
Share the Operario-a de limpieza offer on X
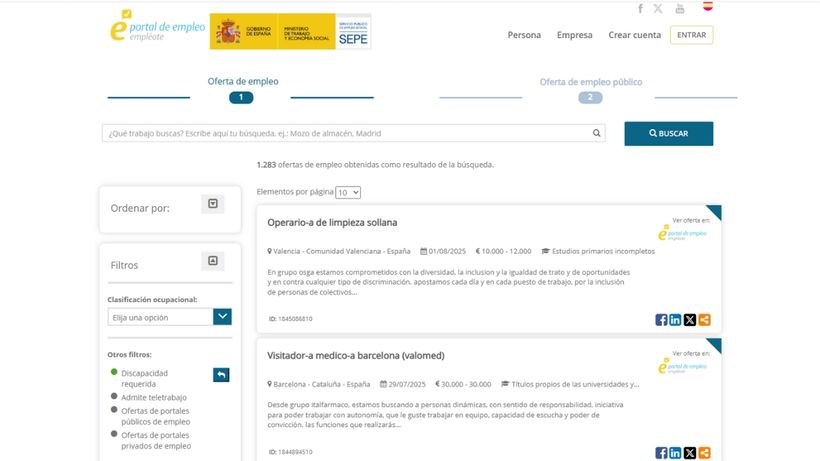point(690,320)
